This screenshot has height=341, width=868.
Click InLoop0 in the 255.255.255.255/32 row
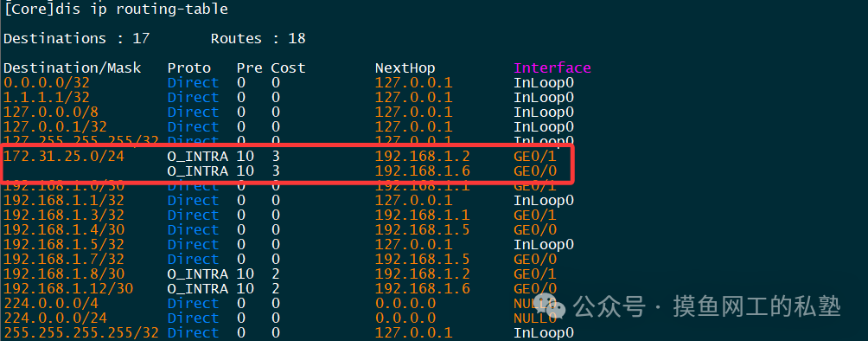544,332
